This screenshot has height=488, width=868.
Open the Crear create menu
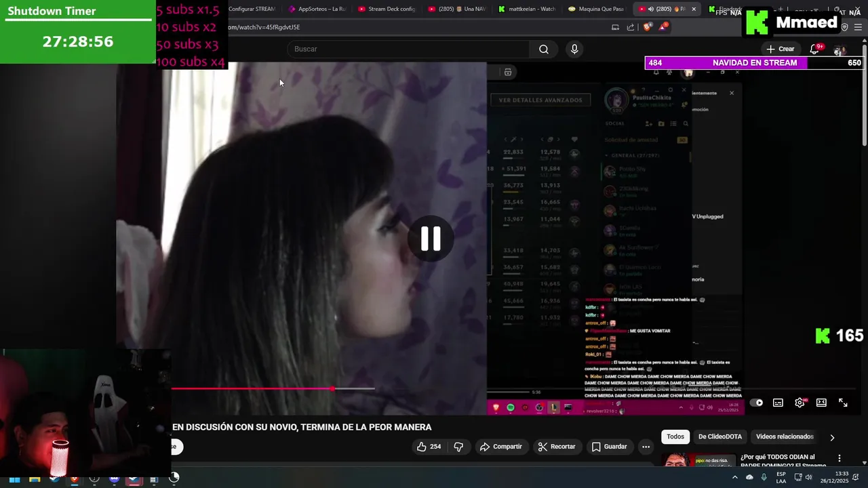coord(780,49)
